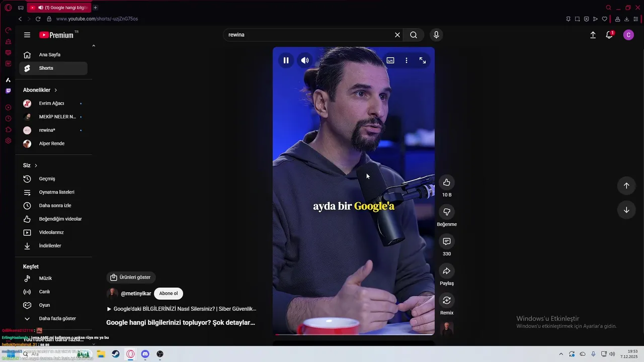Open Opera main menu logo
Screen dimensions: 644x362
[x=8, y=8]
